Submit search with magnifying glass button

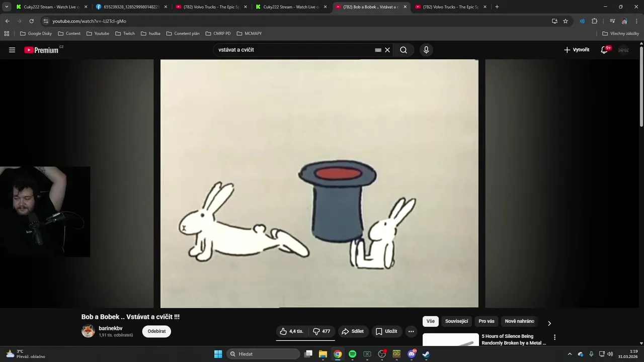(x=404, y=50)
